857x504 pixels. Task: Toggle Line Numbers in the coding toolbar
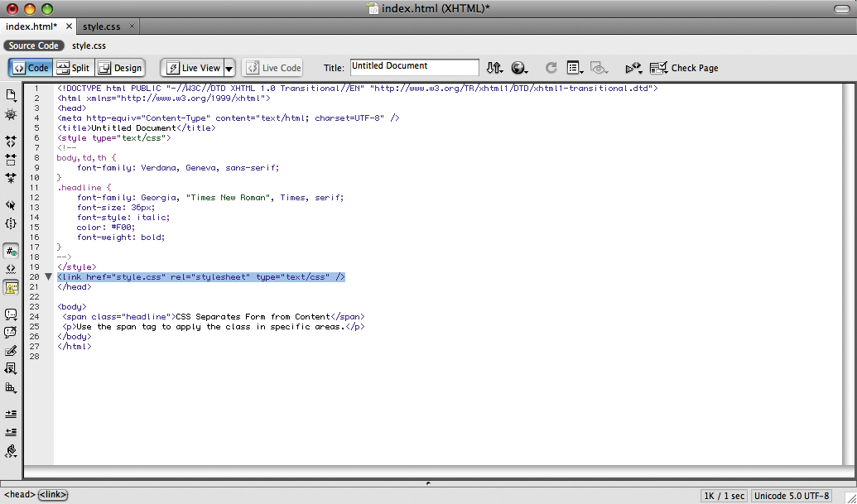point(11,250)
